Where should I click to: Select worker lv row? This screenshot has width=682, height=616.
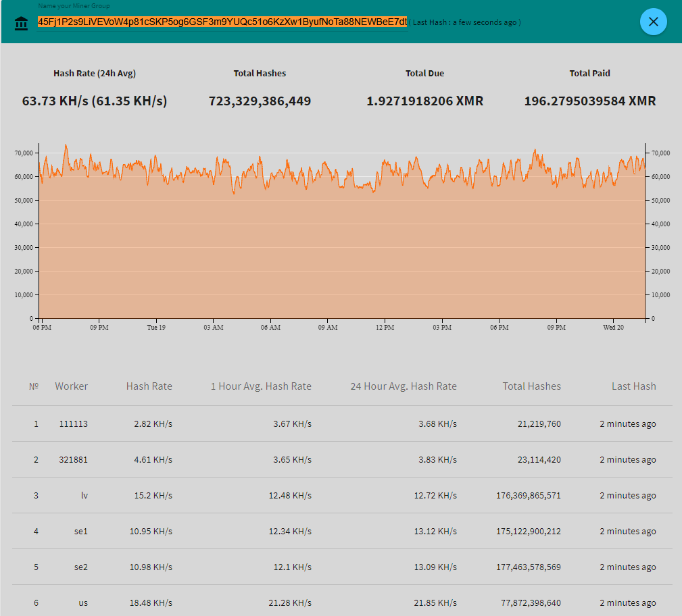(84, 496)
